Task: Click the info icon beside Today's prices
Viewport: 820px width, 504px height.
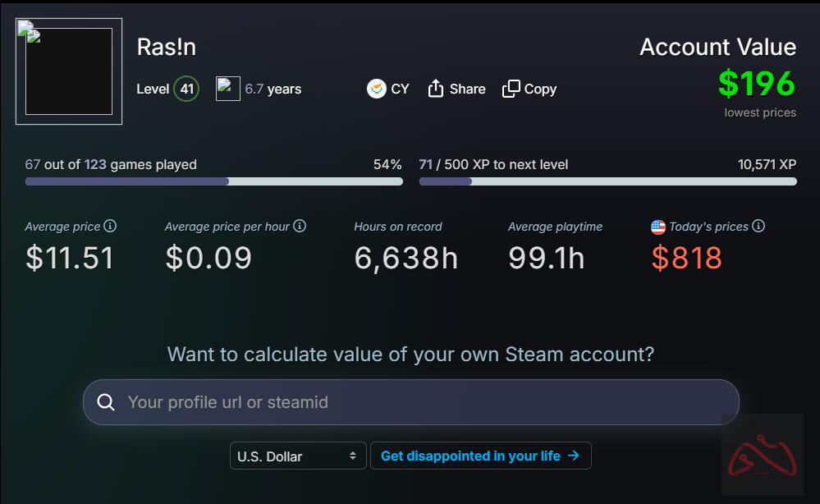Action: tap(758, 226)
